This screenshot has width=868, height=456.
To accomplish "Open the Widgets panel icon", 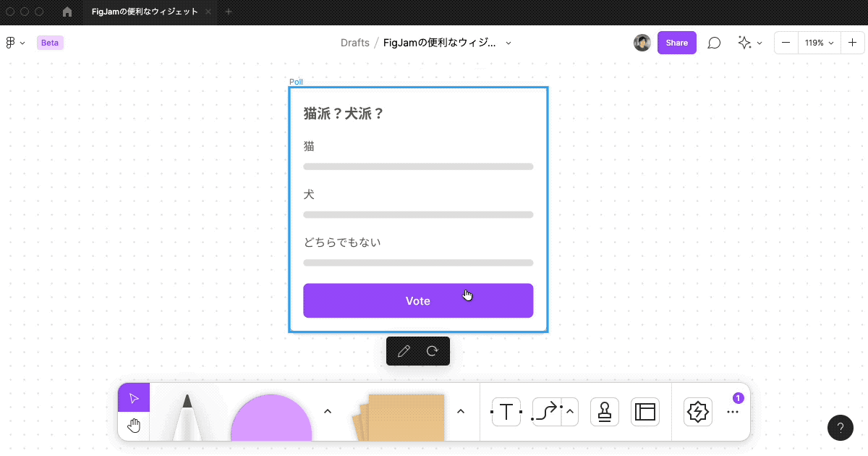I will point(697,412).
